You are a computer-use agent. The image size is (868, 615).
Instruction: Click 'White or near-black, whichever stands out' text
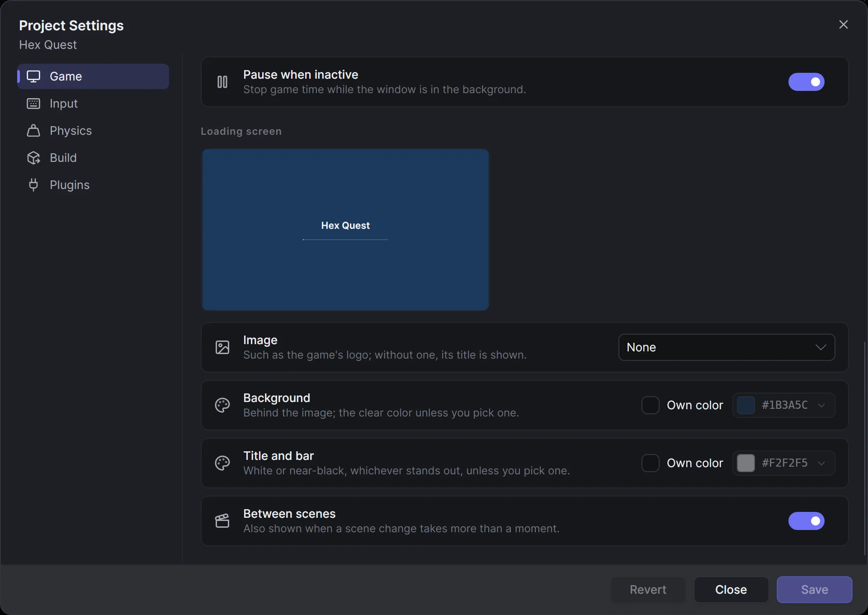[406, 471]
